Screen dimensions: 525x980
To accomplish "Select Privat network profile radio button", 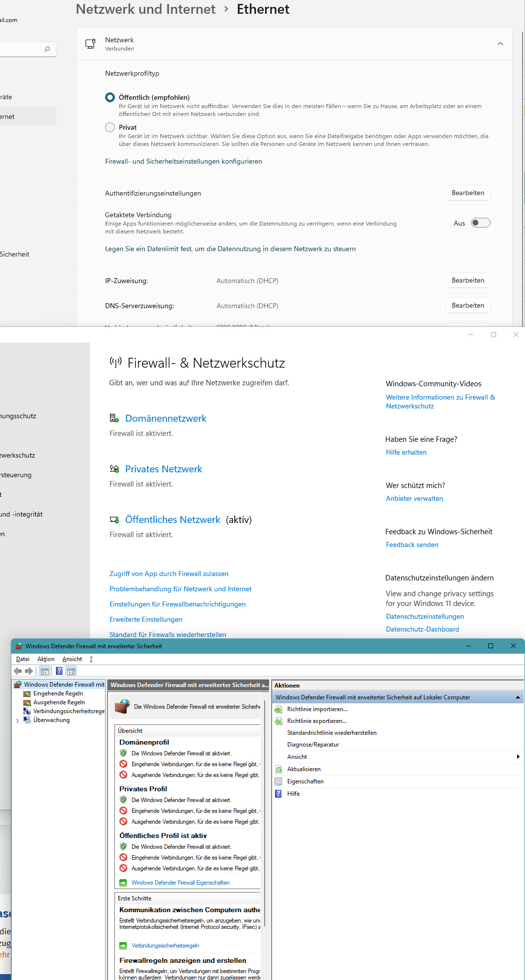I will point(110,127).
